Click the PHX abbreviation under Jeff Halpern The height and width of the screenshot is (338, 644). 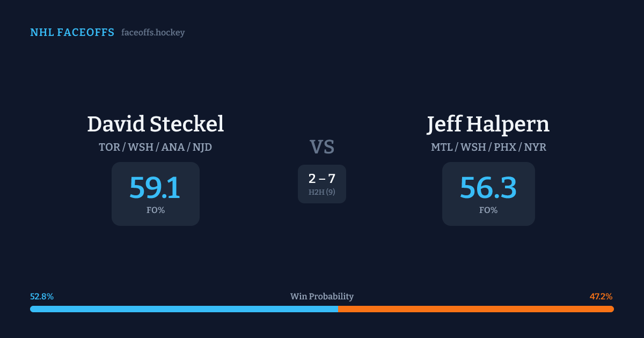click(505, 147)
